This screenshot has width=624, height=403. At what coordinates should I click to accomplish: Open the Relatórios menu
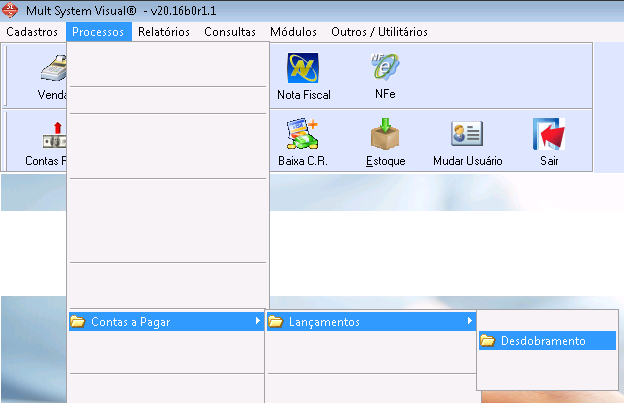(x=163, y=32)
